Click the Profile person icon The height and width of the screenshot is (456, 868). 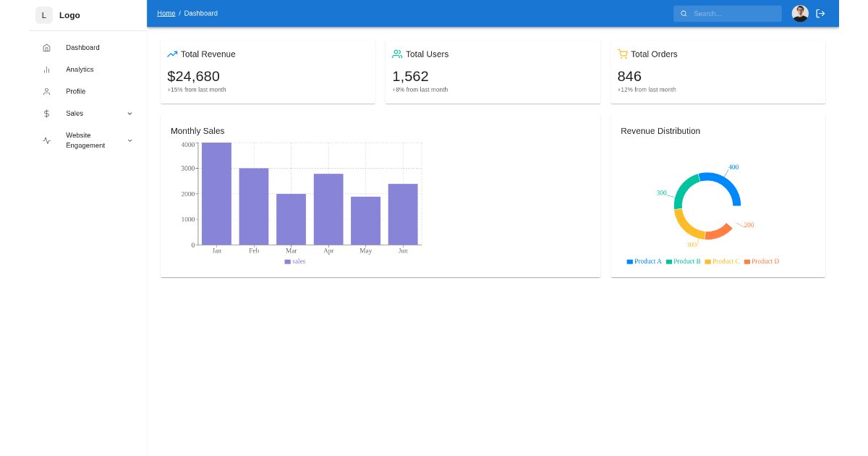[x=46, y=92]
